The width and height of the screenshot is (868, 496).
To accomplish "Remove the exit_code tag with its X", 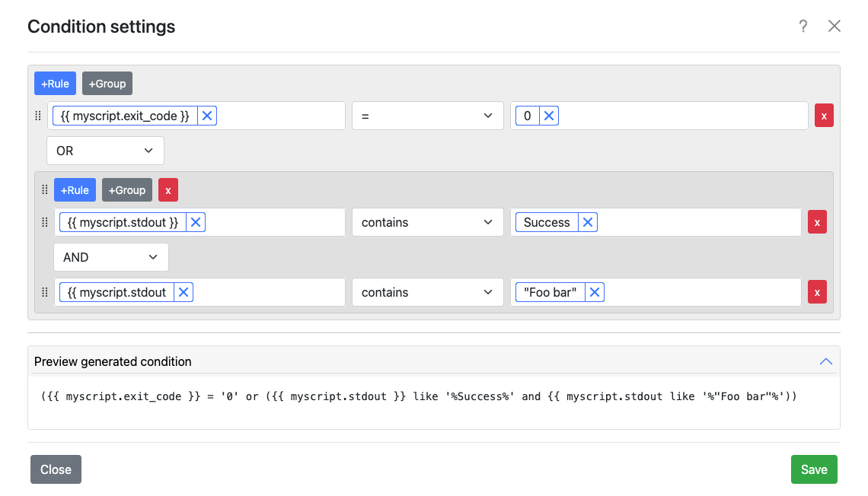I will (207, 116).
